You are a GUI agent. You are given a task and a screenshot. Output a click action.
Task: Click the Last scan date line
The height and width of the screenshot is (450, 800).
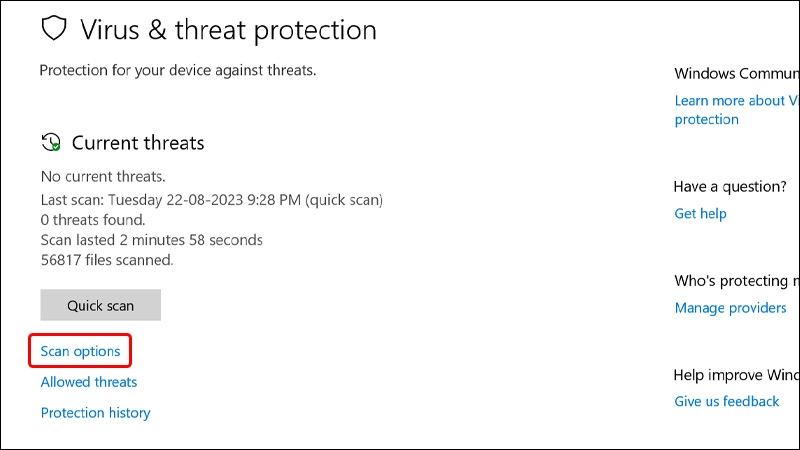coord(211,199)
